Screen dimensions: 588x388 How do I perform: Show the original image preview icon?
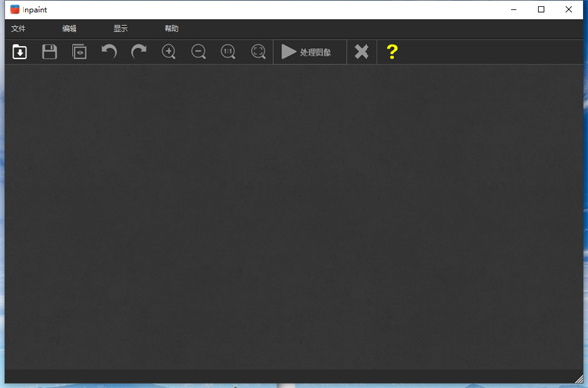(79, 52)
